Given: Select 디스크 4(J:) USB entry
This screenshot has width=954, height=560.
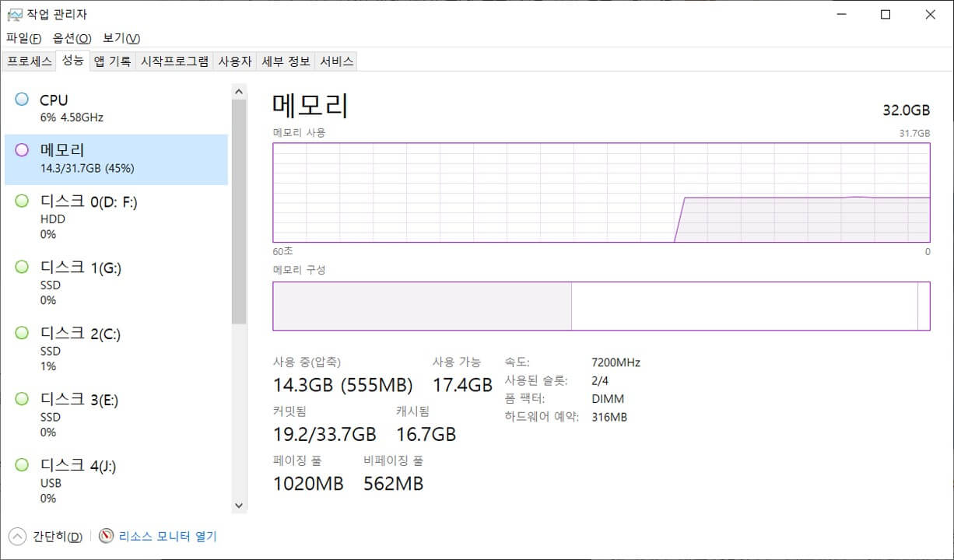Looking at the screenshot, I should pyautogui.click(x=116, y=481).
